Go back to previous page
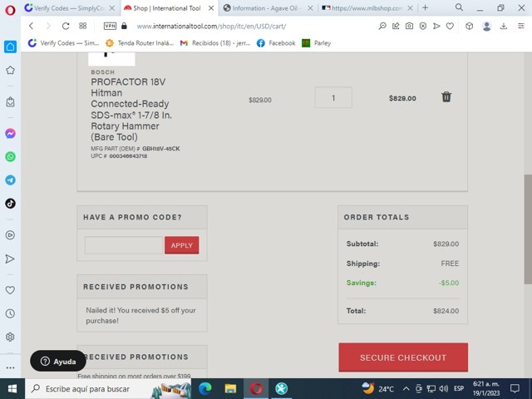The image size is (532, 399). point(32,26)
